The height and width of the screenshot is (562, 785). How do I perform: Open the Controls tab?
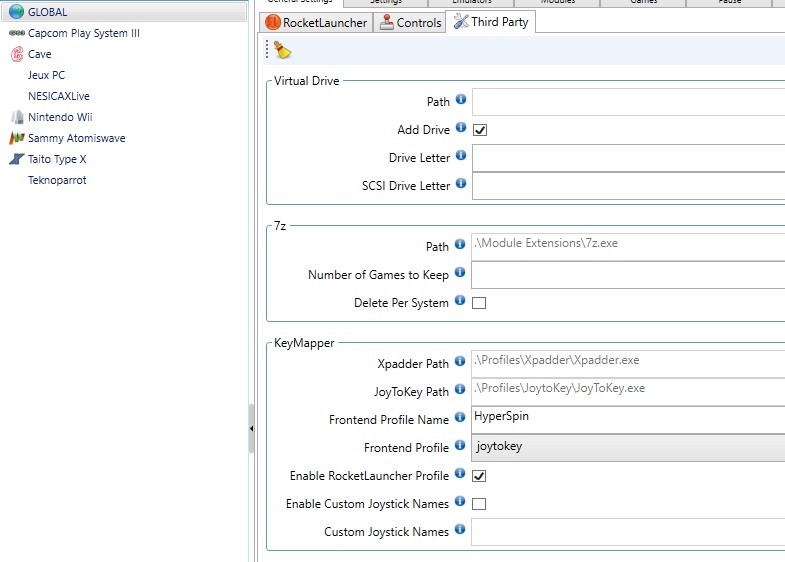(x=410, y=23)
